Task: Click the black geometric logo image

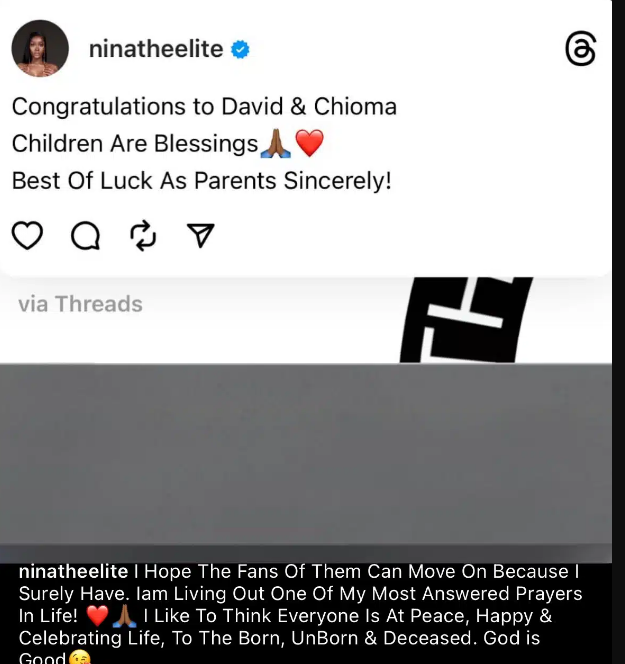Action: click(466, 320)
